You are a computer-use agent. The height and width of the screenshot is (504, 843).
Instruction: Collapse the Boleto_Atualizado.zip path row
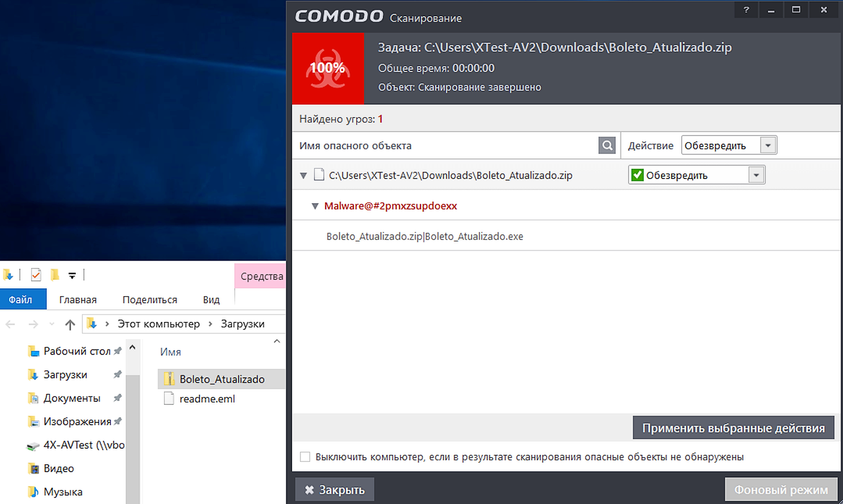(303, 176)
